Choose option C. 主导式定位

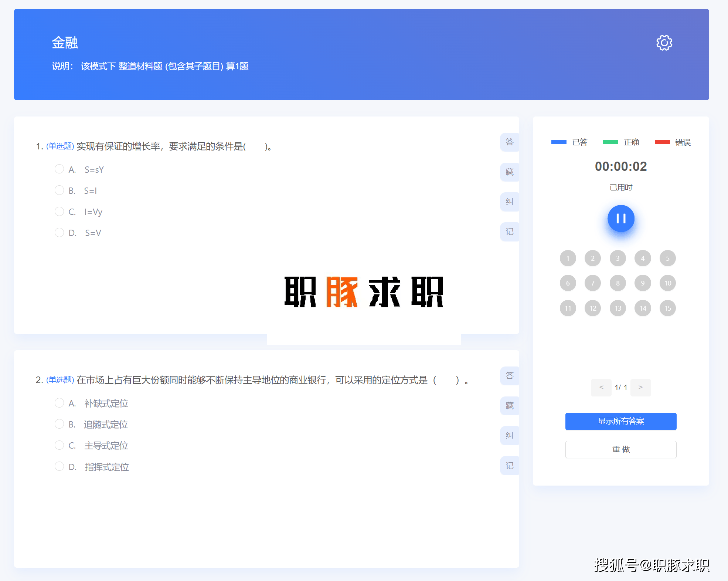pos(59,445)
